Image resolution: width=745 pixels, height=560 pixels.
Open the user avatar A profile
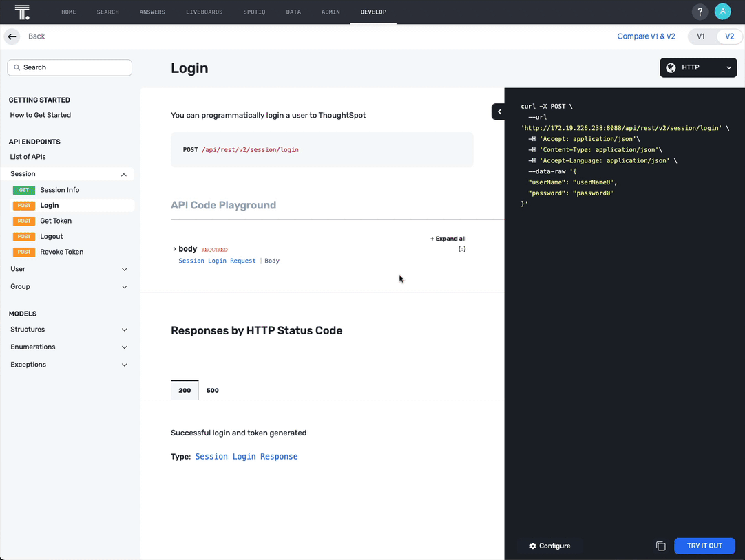723,12
